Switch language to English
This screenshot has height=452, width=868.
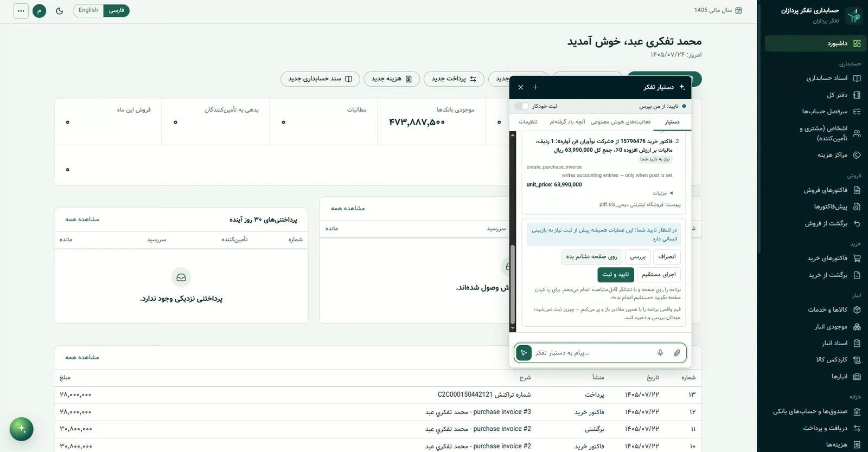[88, 10]
